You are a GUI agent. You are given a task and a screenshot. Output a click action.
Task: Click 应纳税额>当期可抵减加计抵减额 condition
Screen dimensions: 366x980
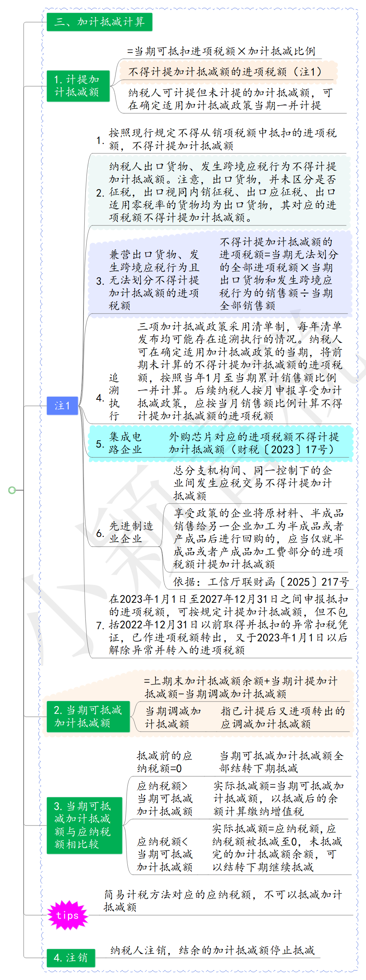[164, 798]
